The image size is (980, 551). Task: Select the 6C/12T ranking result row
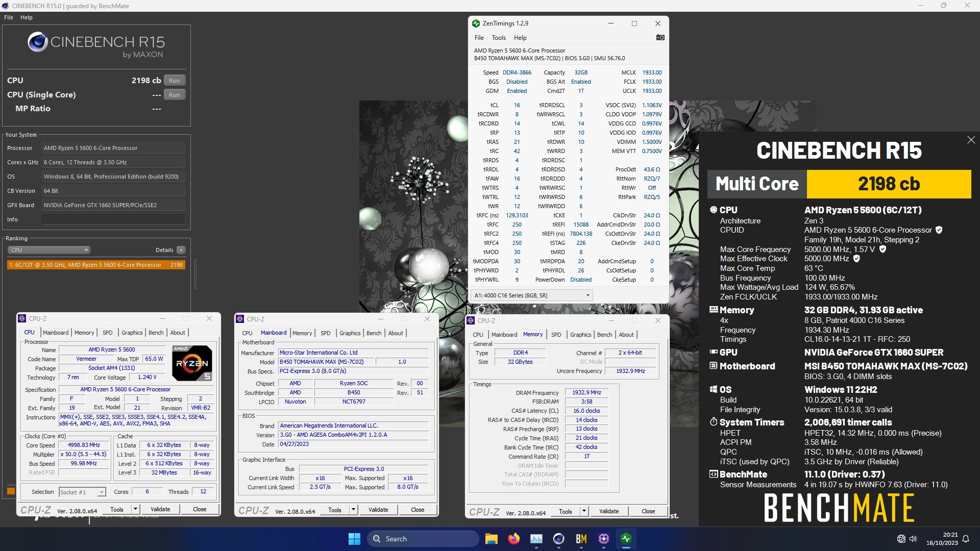pos(96,265)
